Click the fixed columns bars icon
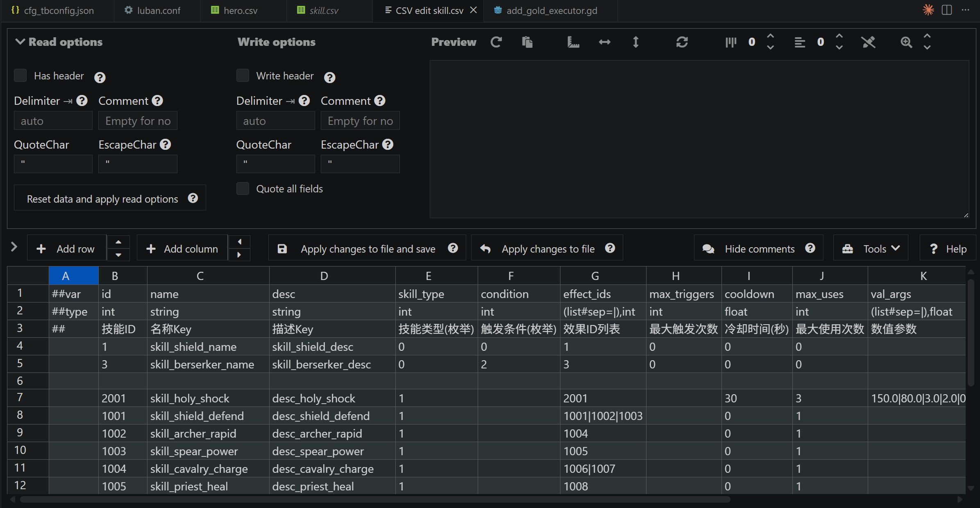 [731, 42]
